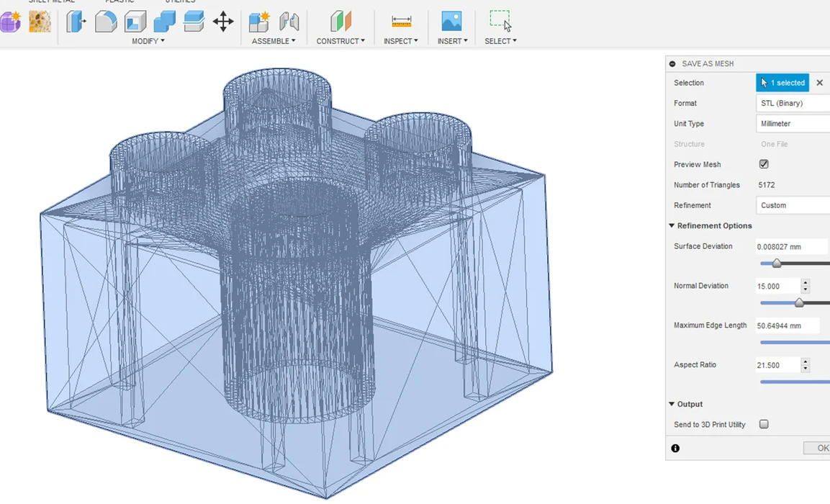Image resolution: width=830 pixels, height=504 pixels.
Task: Select the Move/Copy arrows icon
Action: pyautogui.click(x=223, y=22)
